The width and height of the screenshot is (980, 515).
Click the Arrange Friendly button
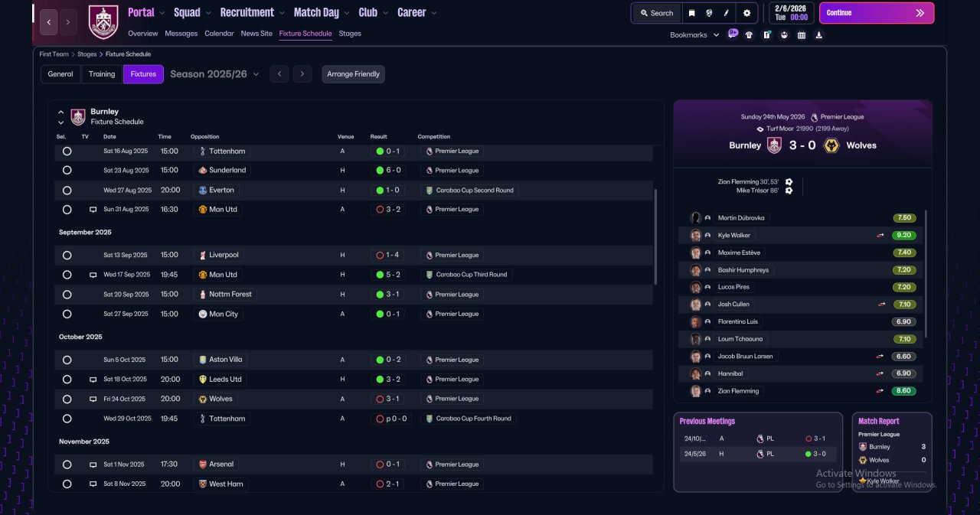coord(353,74)
